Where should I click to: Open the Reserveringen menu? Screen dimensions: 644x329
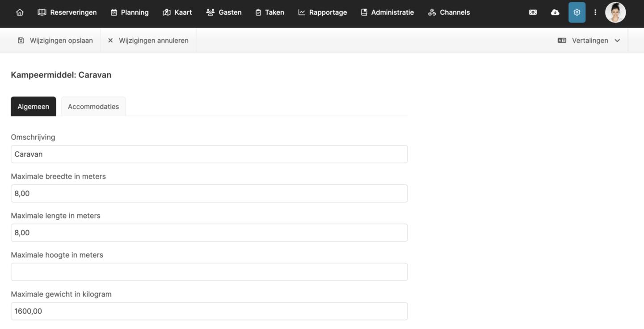(67, 12)
